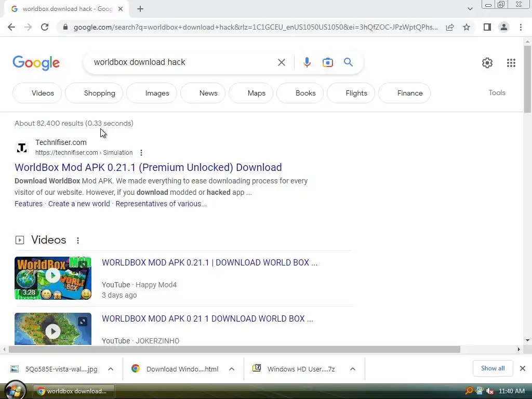View site lock information icon
The width and height of the screenshot is (532, 399).
pos(65,27)
